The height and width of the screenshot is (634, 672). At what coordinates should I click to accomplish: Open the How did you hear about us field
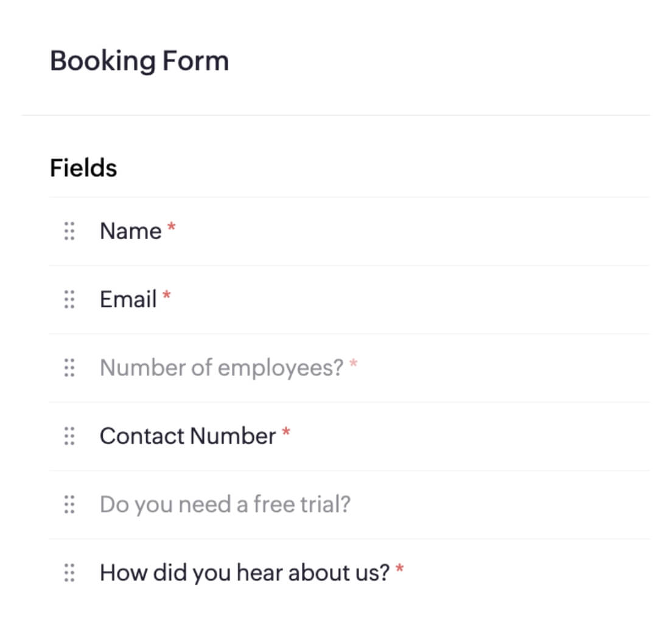[x=244, y=573]
